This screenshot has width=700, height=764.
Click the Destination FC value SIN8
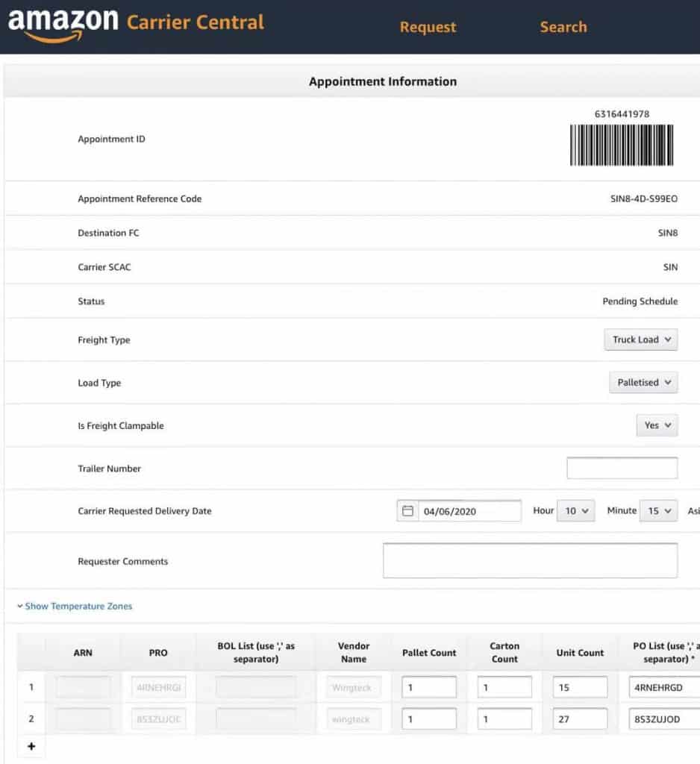pos(668,233)
